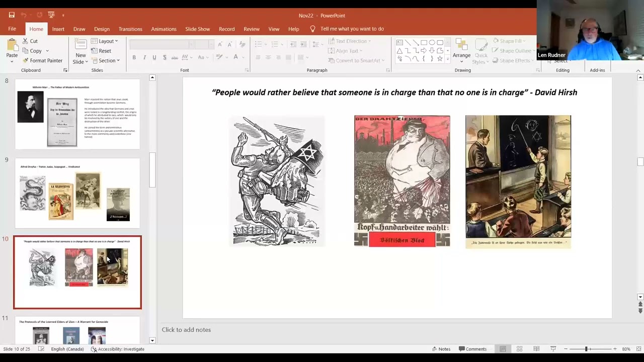Click the Notes button in status bar
The height and width of the screenshot is (362, 644).
tap(440, 349)
